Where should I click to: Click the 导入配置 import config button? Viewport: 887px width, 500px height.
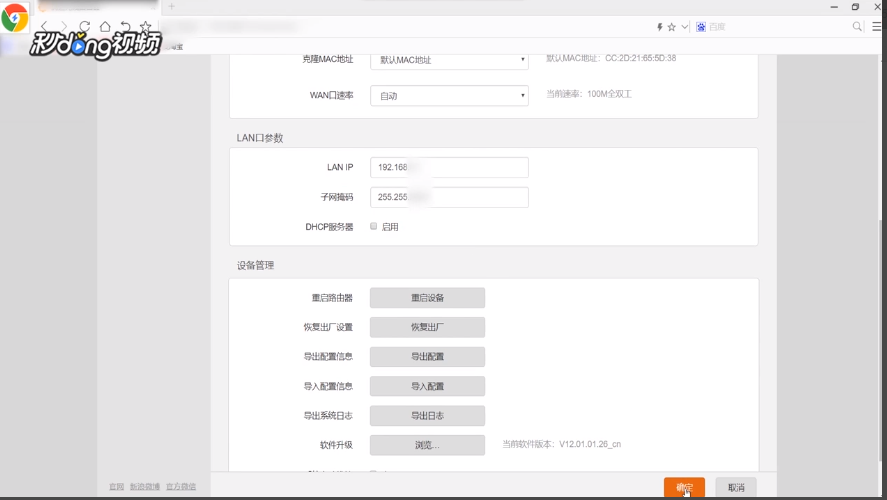427,386
